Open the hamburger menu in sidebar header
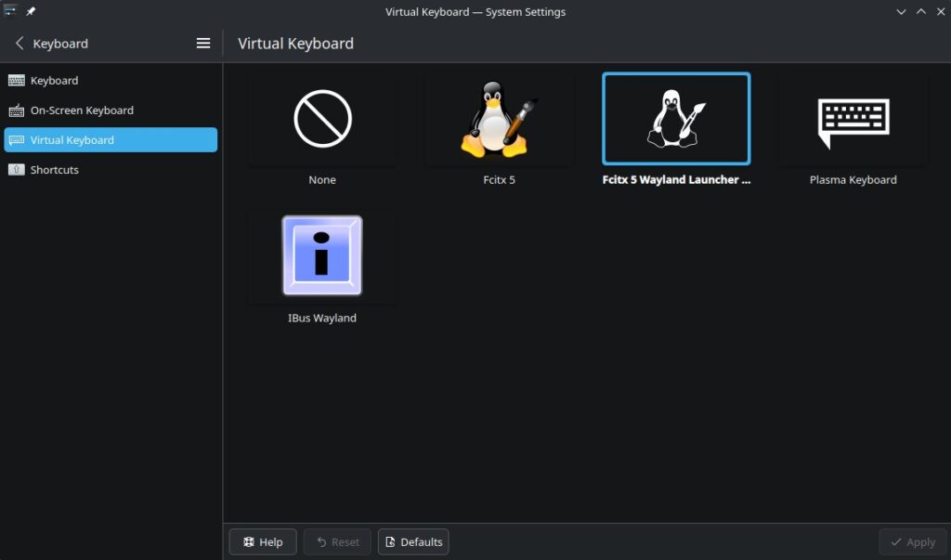This screenshot has width=951, height=560. [203, 44]
